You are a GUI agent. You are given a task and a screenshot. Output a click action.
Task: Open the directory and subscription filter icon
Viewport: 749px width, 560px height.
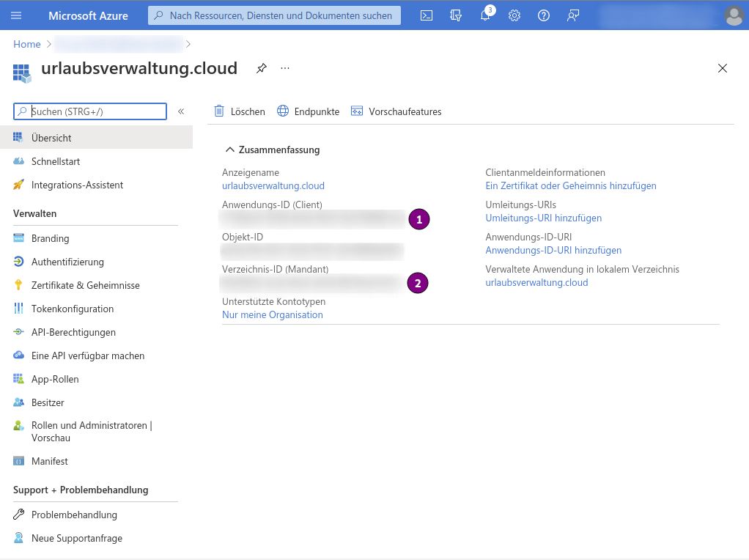[456, 15]
